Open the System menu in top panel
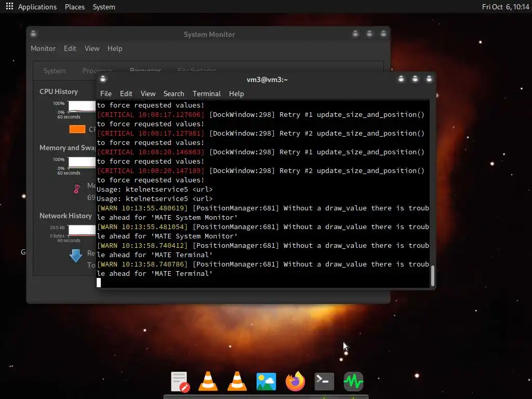Screen dimensions: 532x399 (x=104, y=7)
